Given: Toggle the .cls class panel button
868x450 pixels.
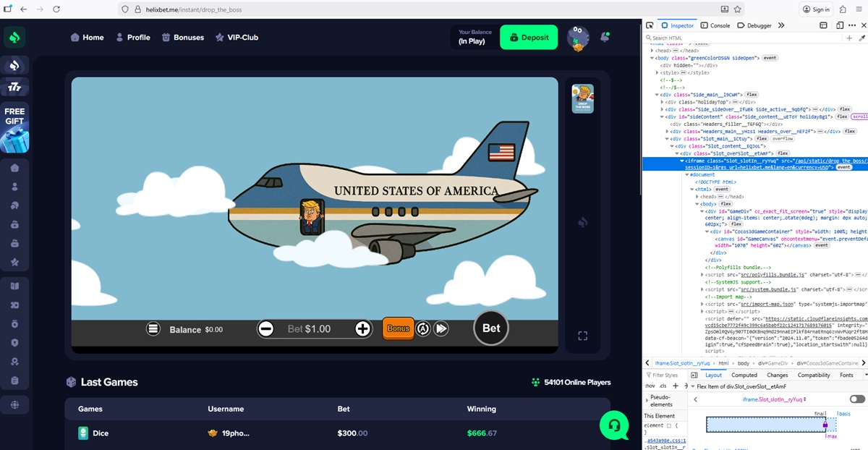Looking at the screenshot, I should pyautogui.click(x=663, y=386).
